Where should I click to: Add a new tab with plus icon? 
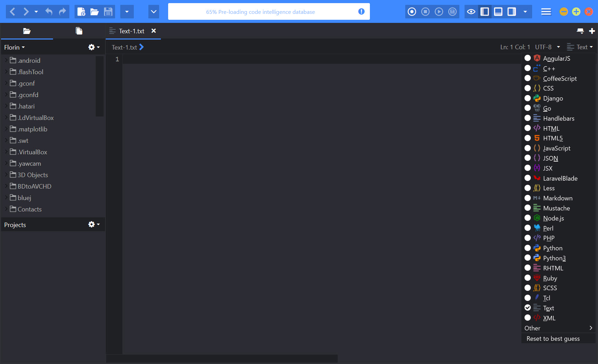point(592,31)
